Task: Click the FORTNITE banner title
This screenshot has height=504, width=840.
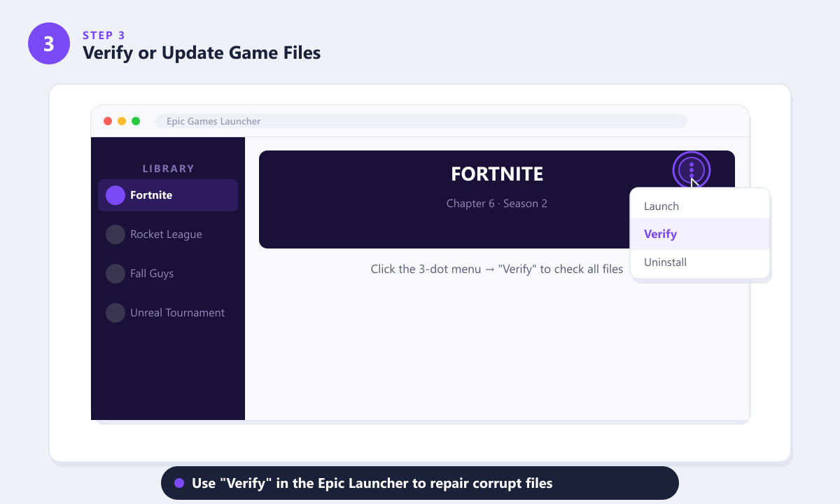Action: [x=497, y=174]
